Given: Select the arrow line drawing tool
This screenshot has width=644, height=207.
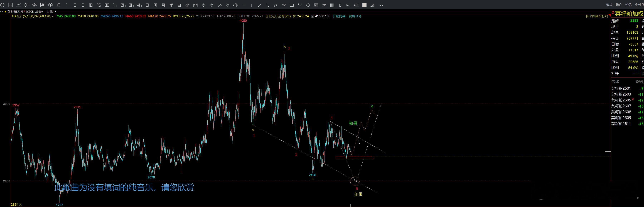Looking at the screenshot, I should point(268,5).
